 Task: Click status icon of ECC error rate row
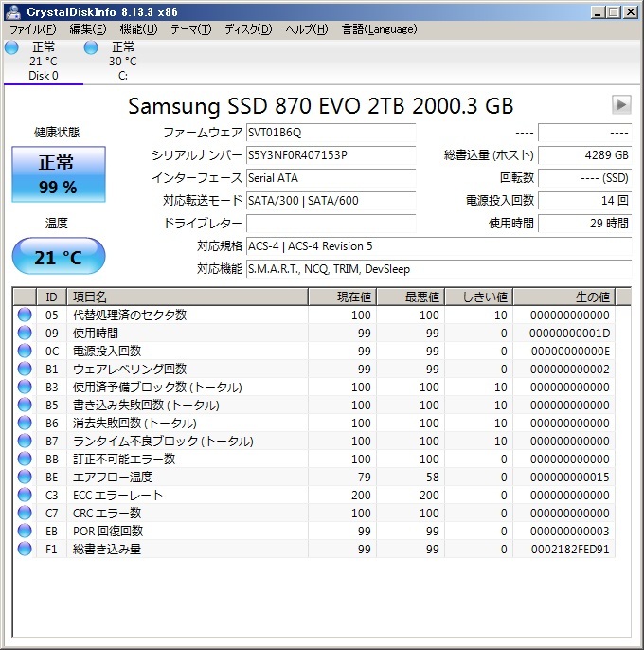(25, 496)
